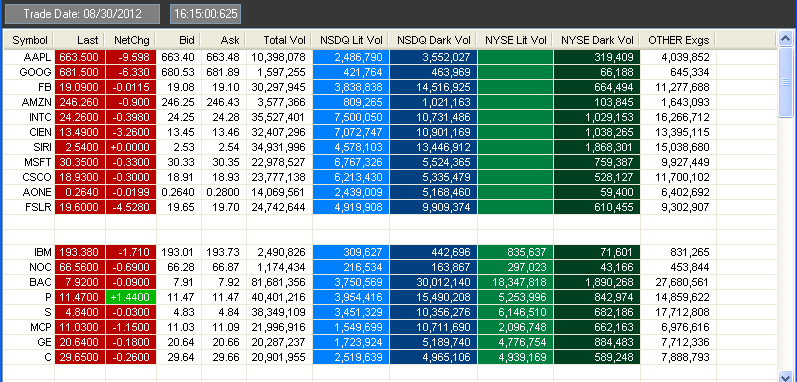Click MCP NSDQ dark volume 10,711,690

(x=434, y=327)
